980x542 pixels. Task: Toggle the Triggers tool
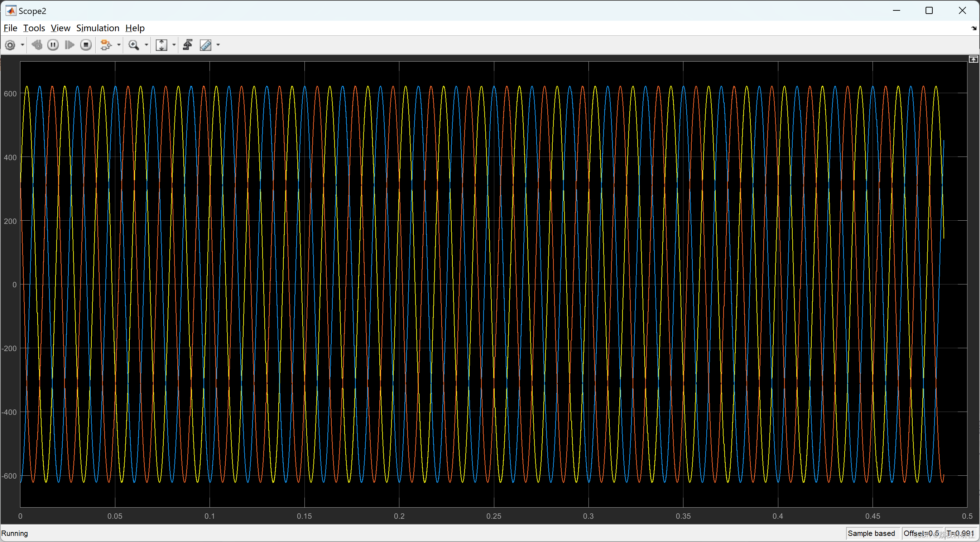click(188, 45)
